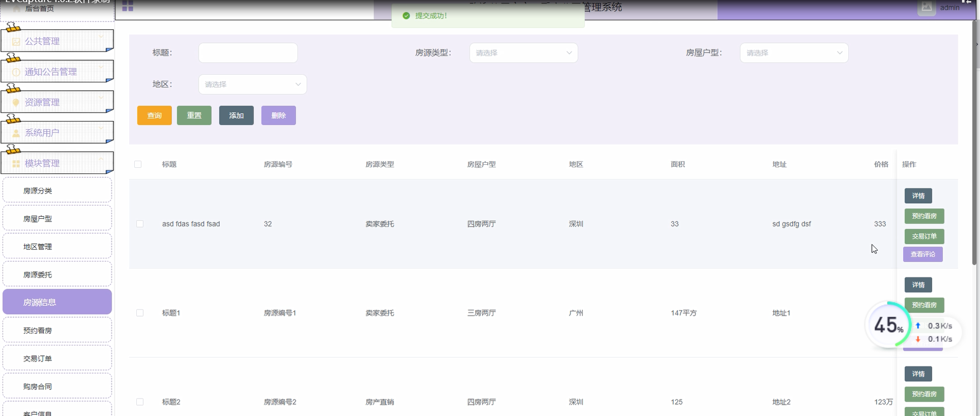The width and height of the screenshot is (980, 416).
Task: Click the 地址 column header
Action: pyautogui.click(x=779, y=164)
